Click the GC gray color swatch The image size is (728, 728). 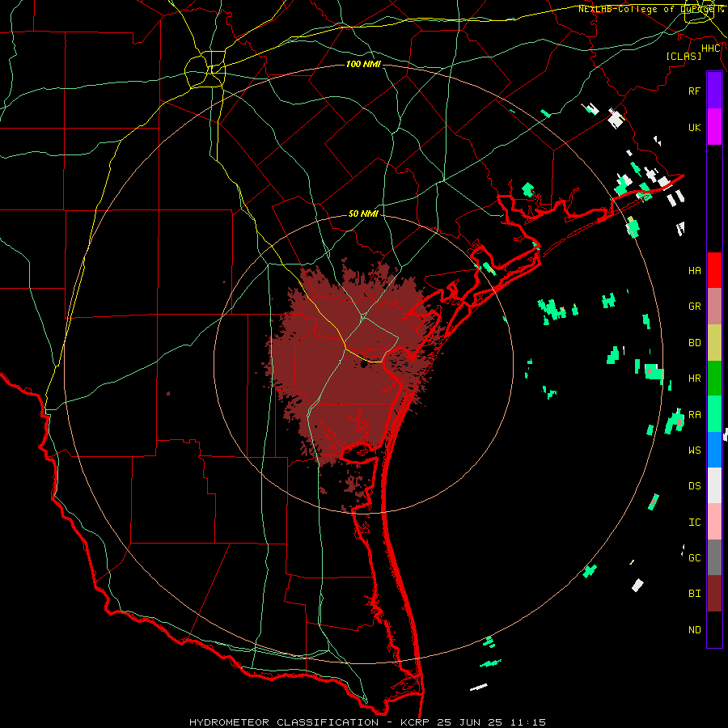(714, 557)
